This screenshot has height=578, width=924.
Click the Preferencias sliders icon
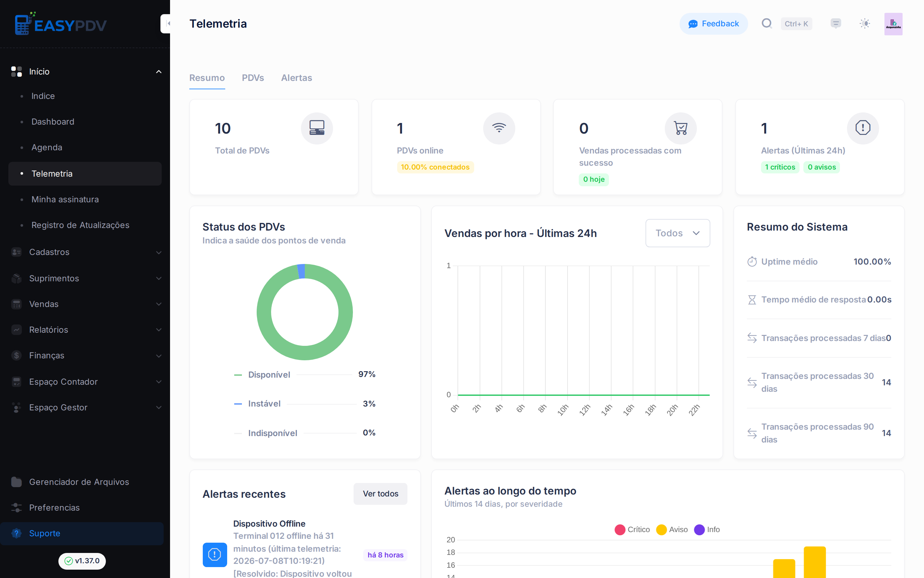point(16,508)
